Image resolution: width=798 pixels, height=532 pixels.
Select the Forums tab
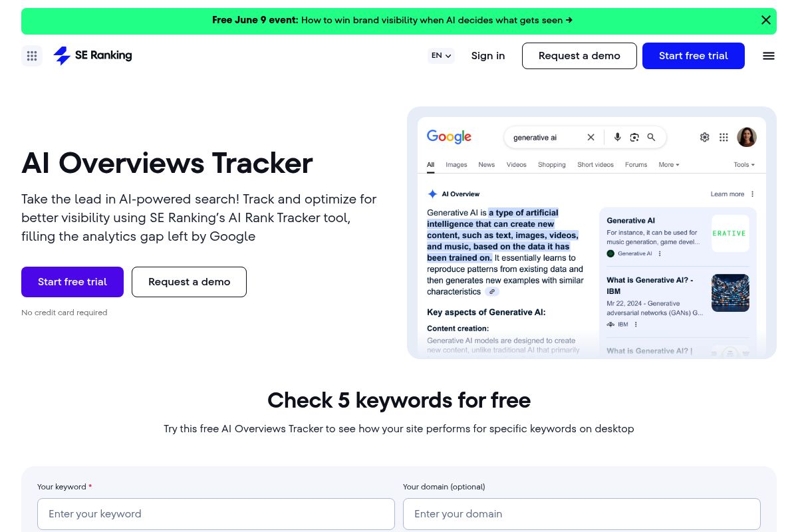[636, 165]
